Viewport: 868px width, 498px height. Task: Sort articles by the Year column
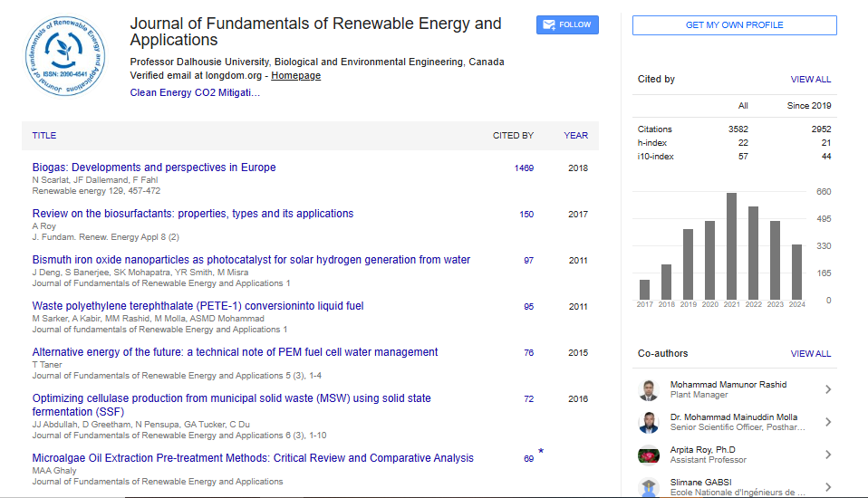point(575,136)
